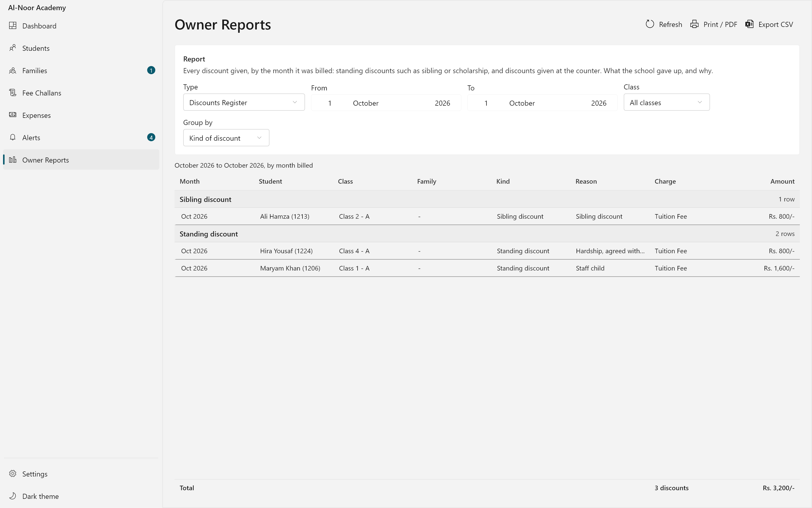Open the Group by Kind of discount dropdown
The height and width of the screenshot is (508, 812).
coord(226,138)
